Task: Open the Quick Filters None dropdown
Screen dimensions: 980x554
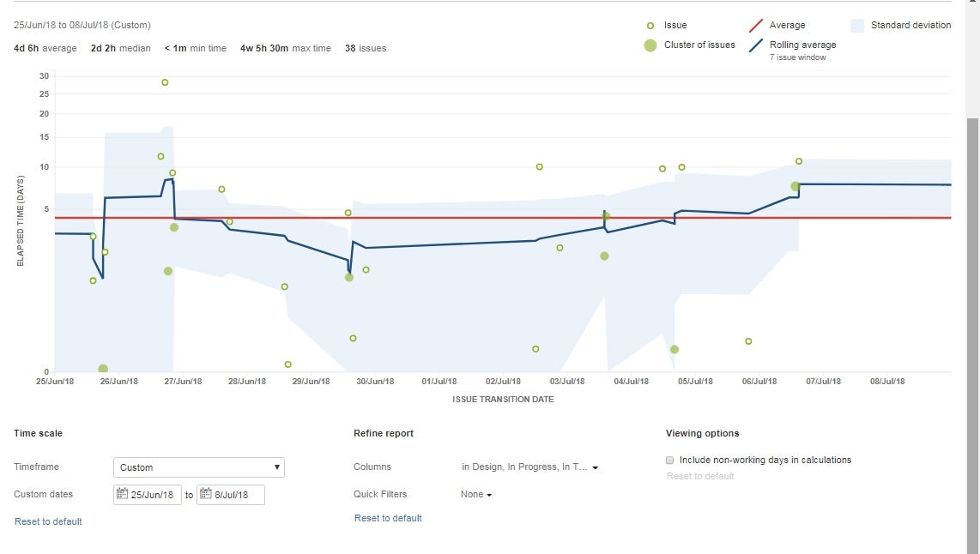Action: (476, 494)
